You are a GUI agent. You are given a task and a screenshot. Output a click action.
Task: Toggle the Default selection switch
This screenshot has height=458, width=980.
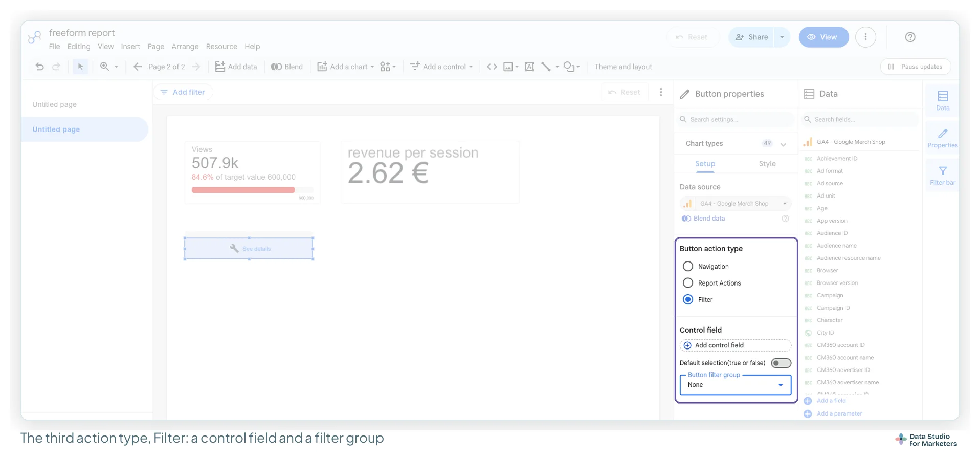(x=781, y=363)
